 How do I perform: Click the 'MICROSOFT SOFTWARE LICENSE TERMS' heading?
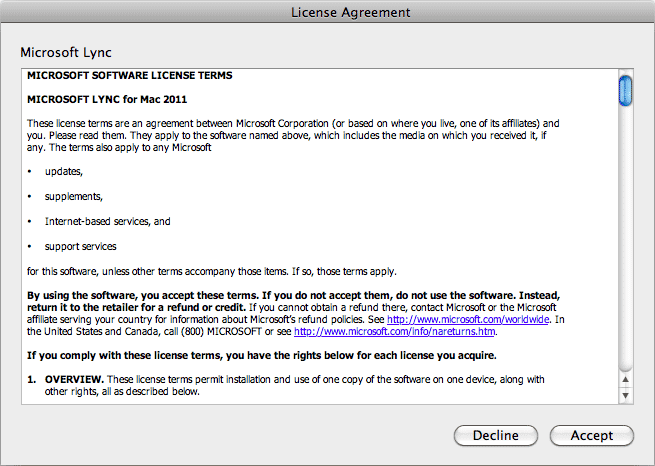click(x=129, y=76)
